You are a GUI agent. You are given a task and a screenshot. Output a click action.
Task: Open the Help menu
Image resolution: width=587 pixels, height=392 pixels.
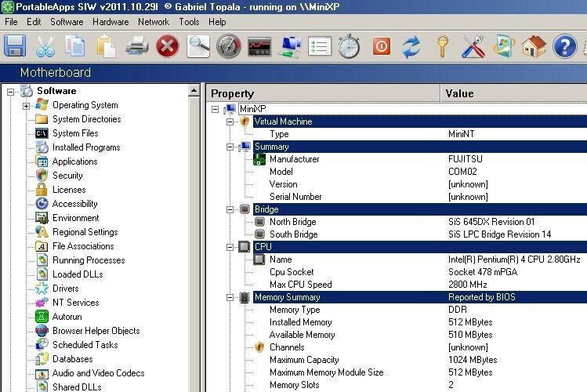(217, 22)
